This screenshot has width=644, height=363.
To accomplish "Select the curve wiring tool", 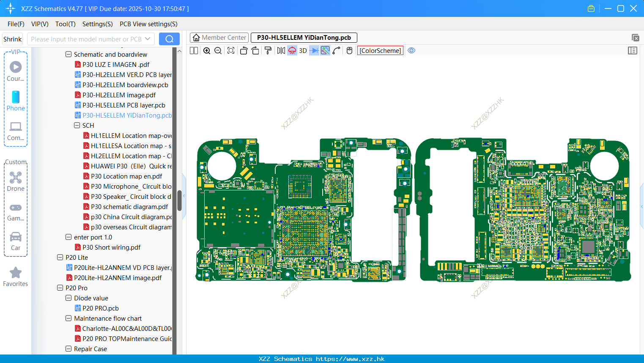I will pos(337,51).
